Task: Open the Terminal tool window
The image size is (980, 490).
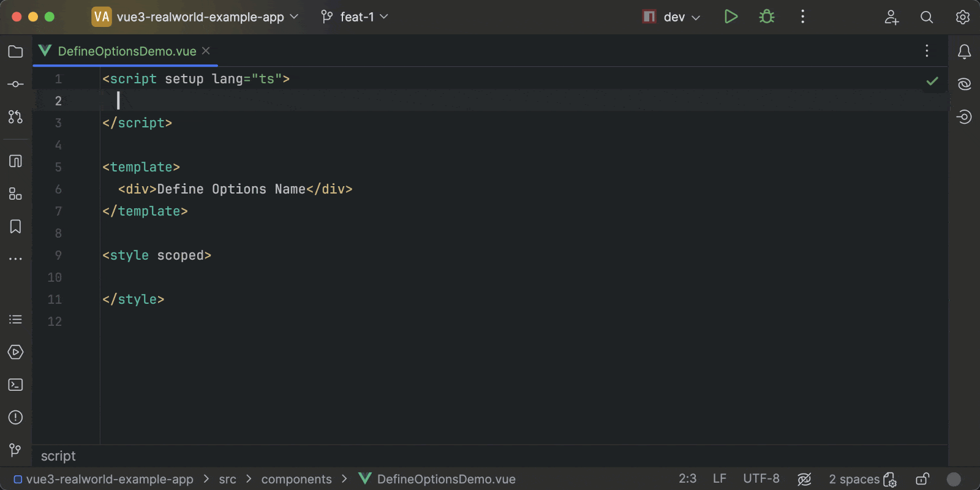Action: coord(15,385)
